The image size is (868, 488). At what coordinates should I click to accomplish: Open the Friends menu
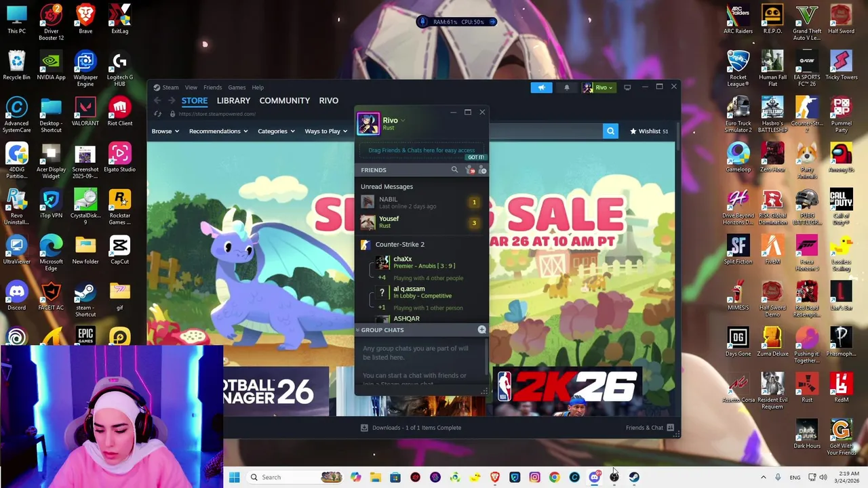[x=212, y=87]
